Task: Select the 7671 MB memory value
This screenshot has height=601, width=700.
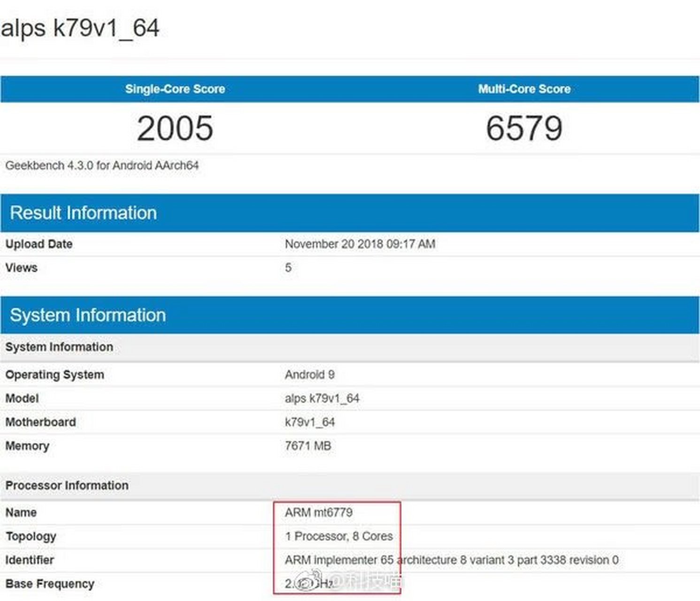Action: [308, 446]
